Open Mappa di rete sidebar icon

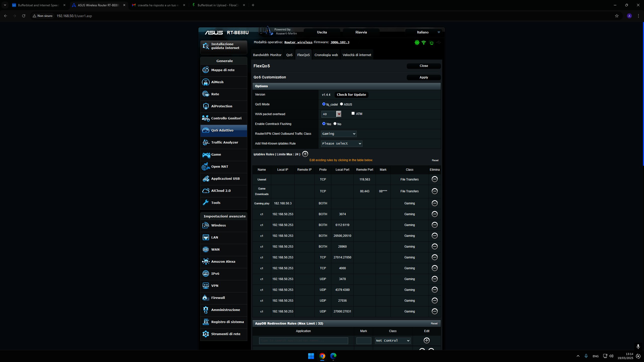(x=206, y=70)
